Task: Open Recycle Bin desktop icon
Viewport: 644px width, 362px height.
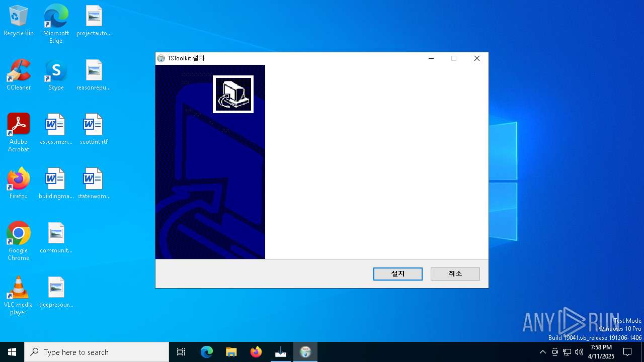Action: point(19,21)
